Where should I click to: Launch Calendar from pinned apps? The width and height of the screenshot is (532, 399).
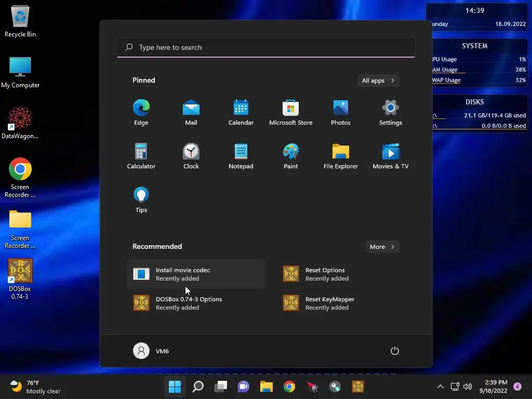pos(241,113)
